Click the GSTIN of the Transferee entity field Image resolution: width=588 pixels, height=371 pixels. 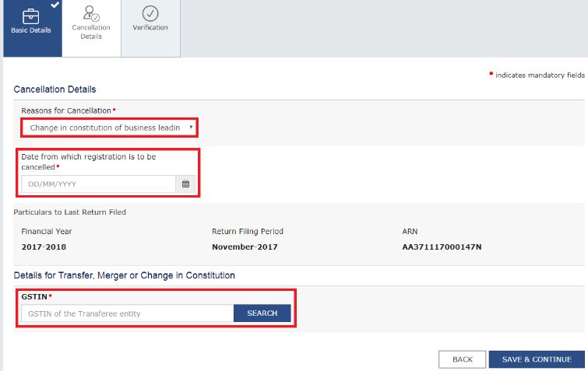[x=127, y=313]
